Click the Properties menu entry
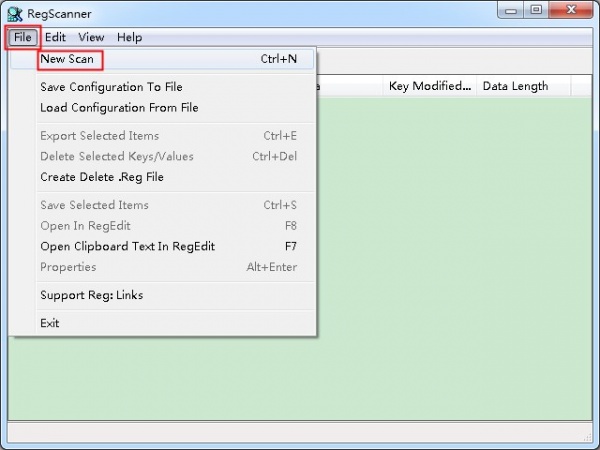The width and height of the screenshot is (600, 450). 162,267
